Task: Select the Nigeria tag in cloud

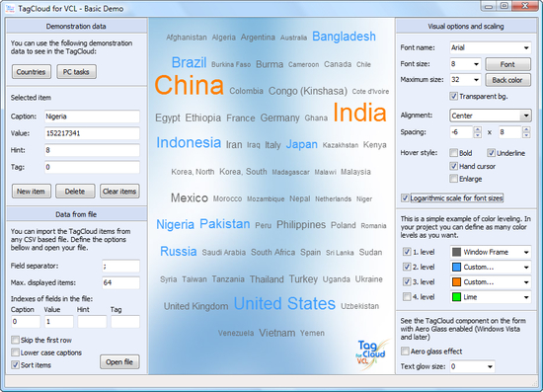Action: (175, 225)
